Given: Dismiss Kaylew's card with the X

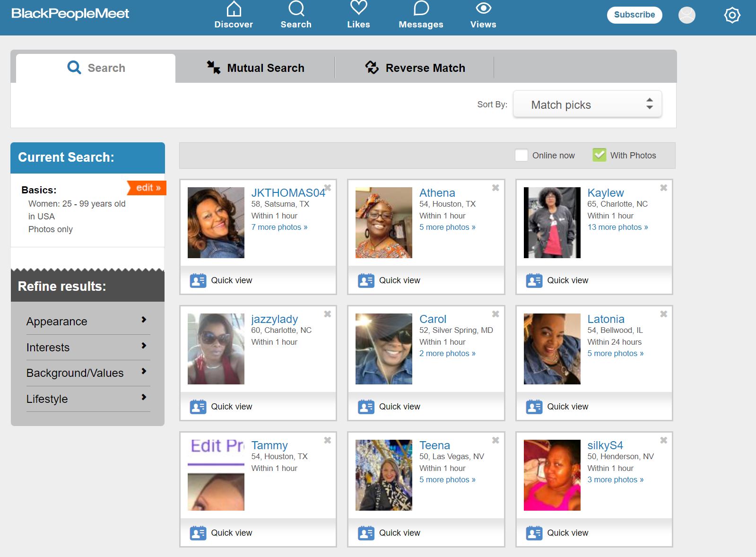Looking at the screenshot, I should (x=664, y=188).
